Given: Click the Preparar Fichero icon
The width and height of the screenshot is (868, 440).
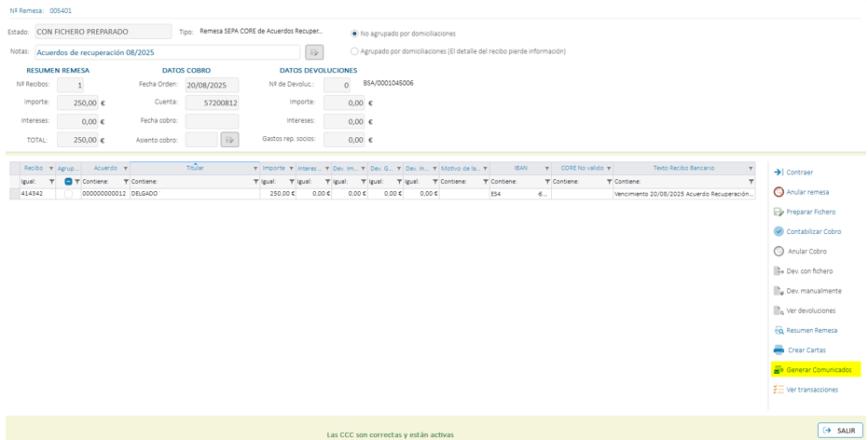Looking at the screenshot, I should (x=778, y=212).
